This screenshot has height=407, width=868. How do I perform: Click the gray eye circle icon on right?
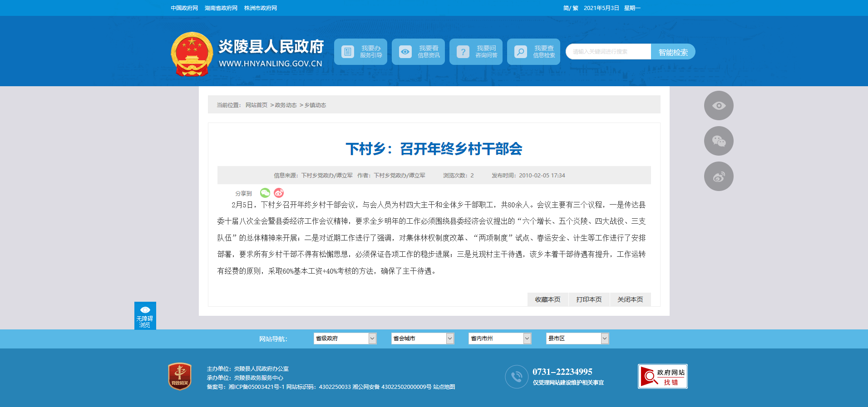(x=719, y=106)
